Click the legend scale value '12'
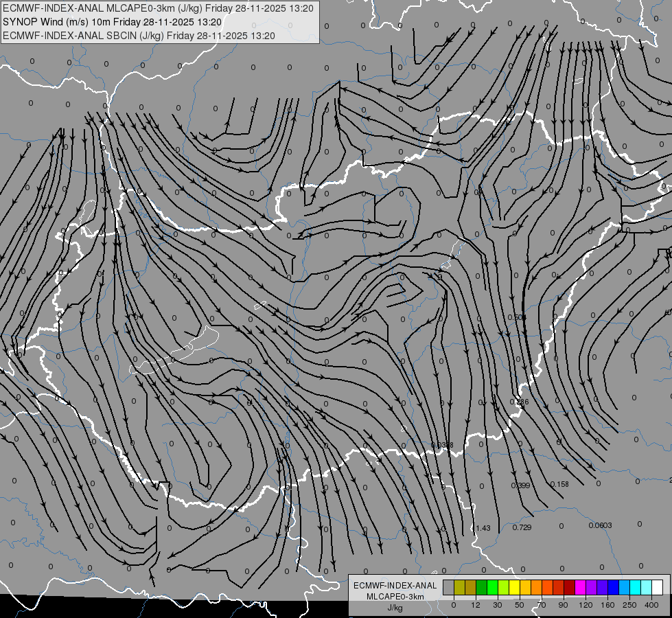 point(476,605)
